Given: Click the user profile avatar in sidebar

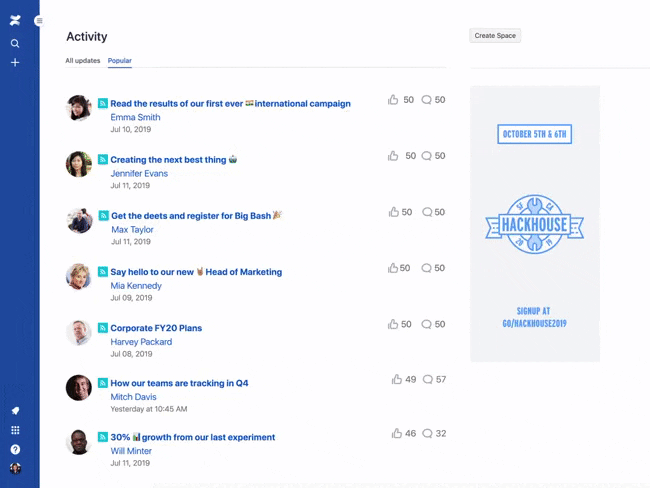Looking at the screenshot, I should [x=15, y=468].
